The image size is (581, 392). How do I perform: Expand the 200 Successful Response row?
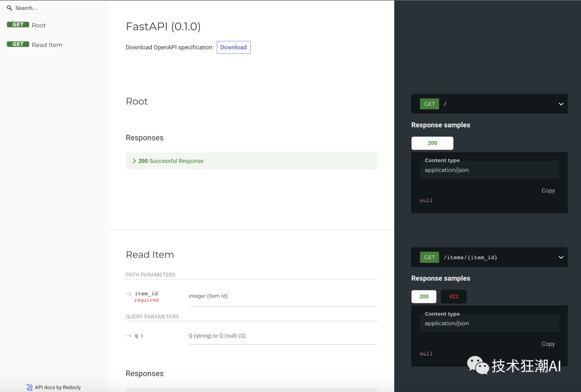(x=251, y=161)
